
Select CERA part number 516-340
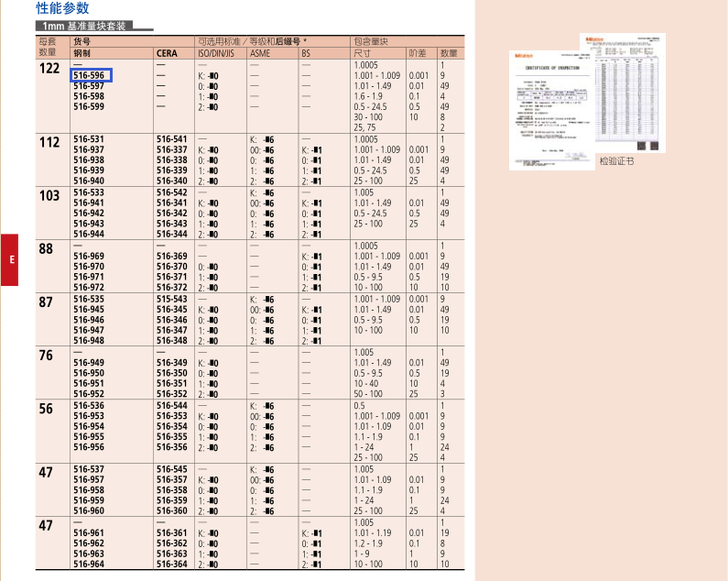click(172, 181)
